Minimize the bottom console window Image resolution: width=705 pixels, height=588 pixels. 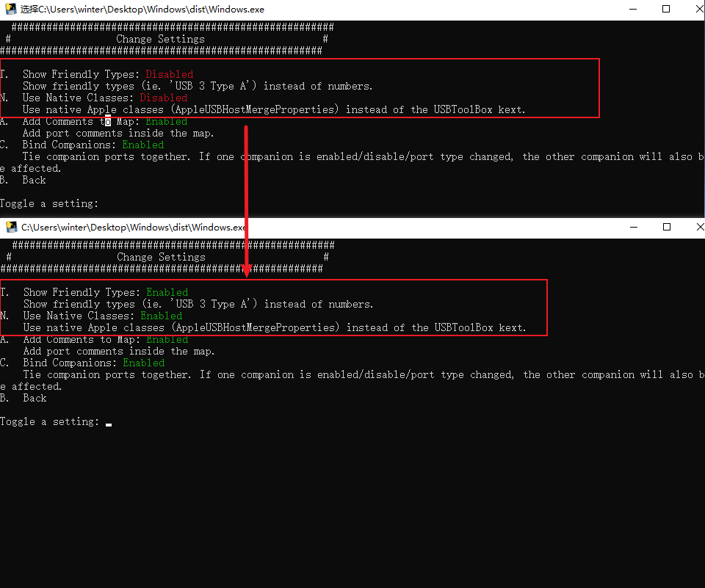[x=634, y=228]
